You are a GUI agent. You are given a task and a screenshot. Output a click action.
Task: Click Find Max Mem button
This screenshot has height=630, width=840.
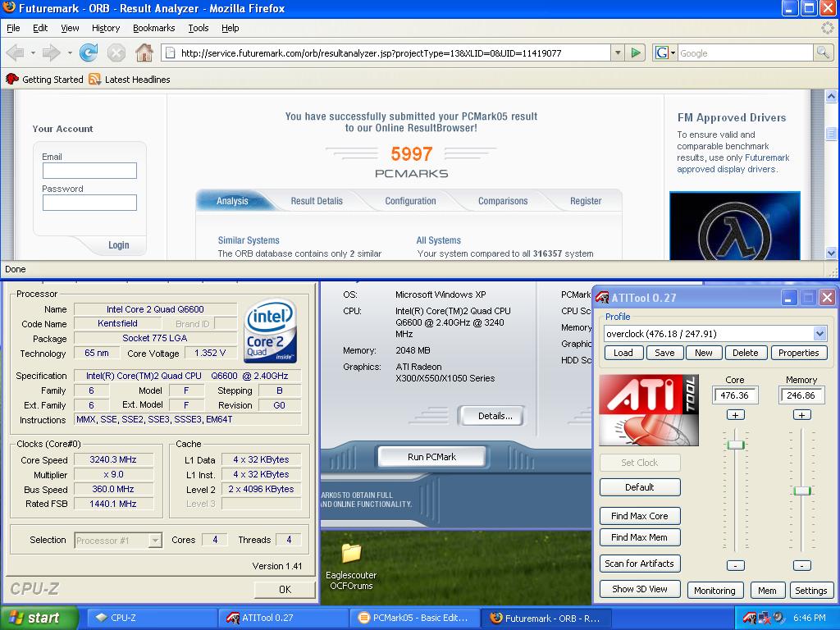(x=640, y=537)
